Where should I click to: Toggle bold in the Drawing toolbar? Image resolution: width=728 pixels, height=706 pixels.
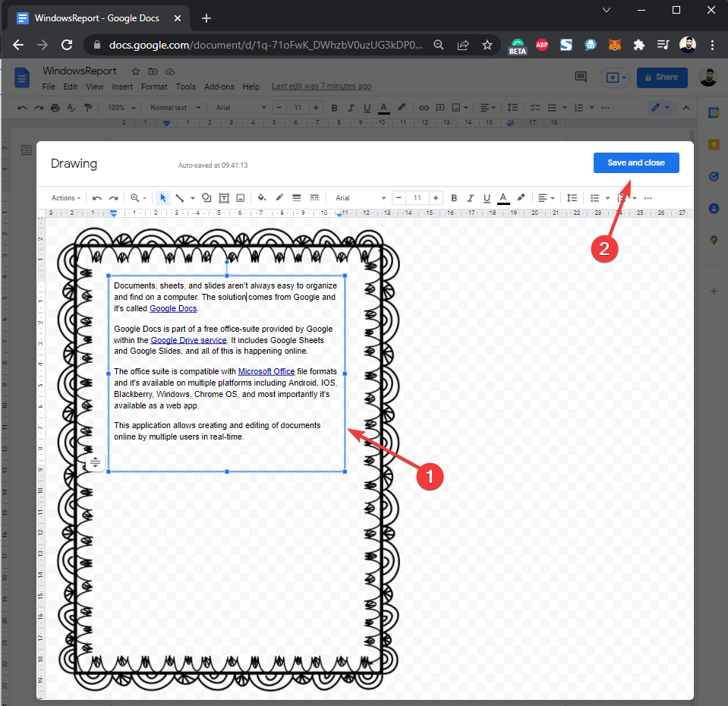pos(454,198)
